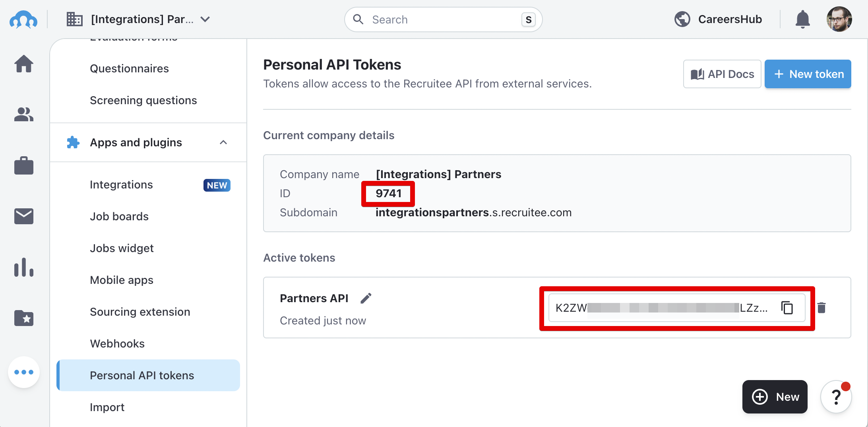The width and height of the screenshot is (868, 427).
Task: Open the home dashboard icon
Action: click(24, 64)
